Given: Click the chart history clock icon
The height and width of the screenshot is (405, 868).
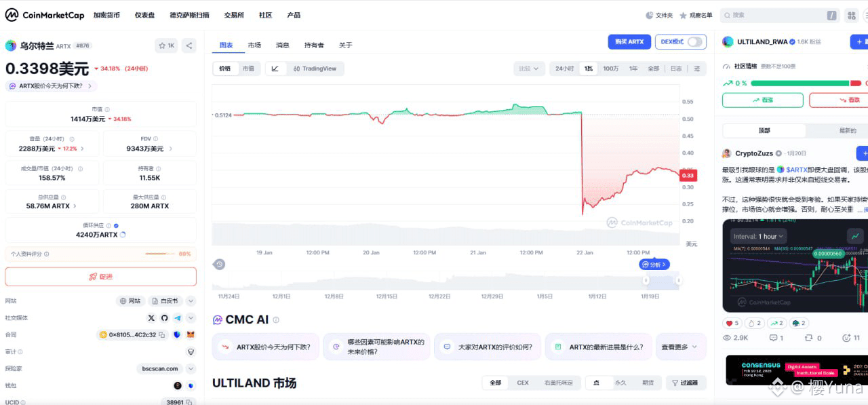Looking at the screenshot, I should (x=218, y=264).
